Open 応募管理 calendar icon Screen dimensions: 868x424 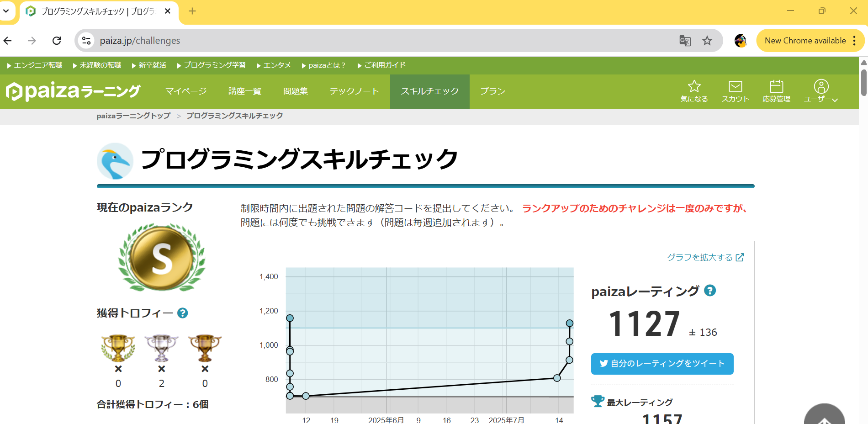pyautogui.click(x=777, y=91)
